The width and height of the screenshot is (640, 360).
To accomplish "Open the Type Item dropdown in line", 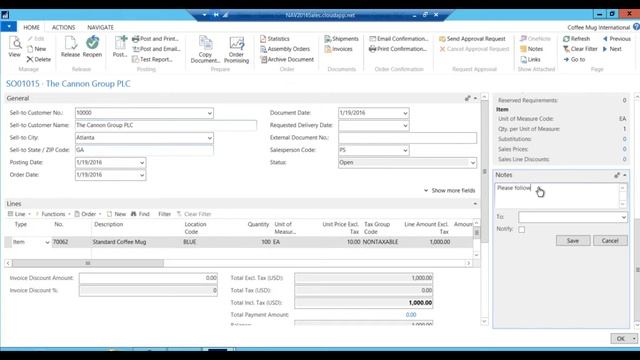I will click(x=47, y=242).
